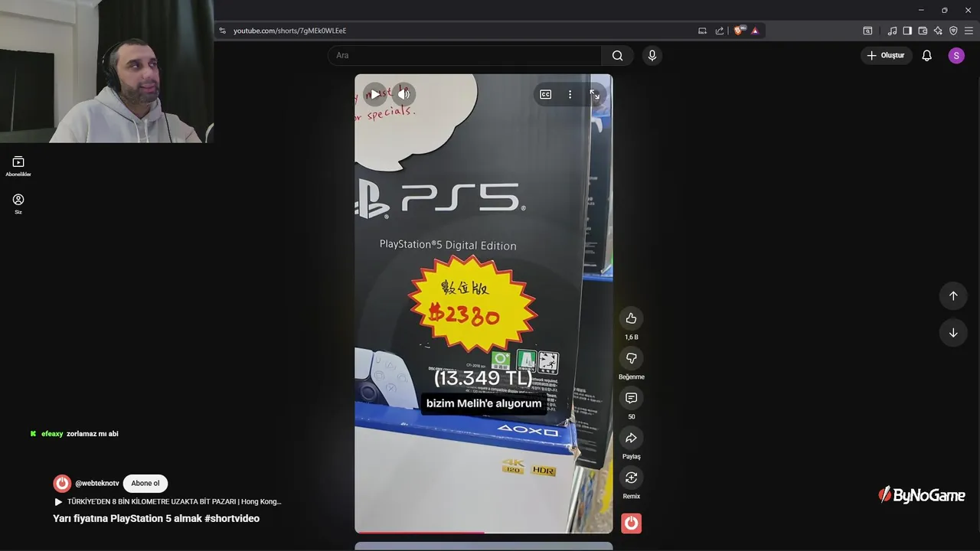Image resolution: width=980 pixels, height=551 pixels.
Task: Share the Short via Paylaş icon
Action: click(631, 438)
